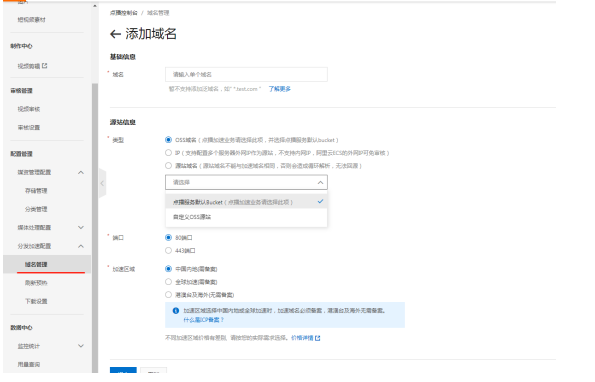
Task: Click the 请选择 bucket select box
Action: point(246,182)
